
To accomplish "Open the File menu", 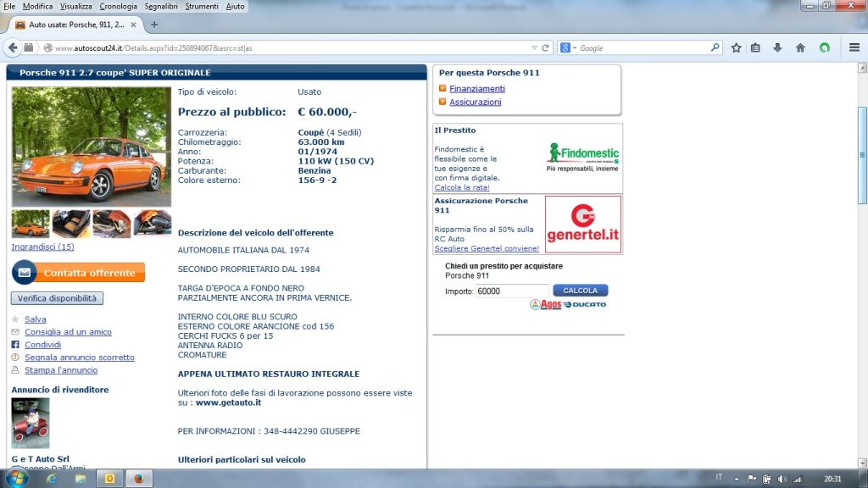I will point(9,6).
